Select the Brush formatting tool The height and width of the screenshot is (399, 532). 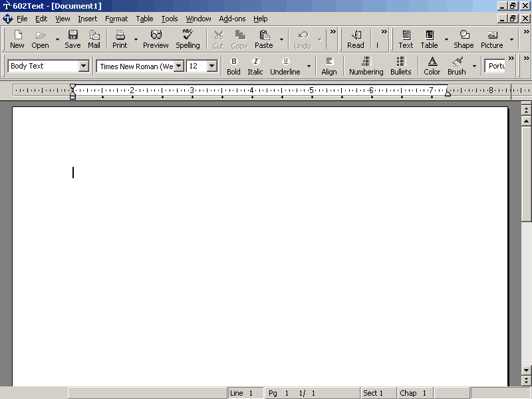457,66
